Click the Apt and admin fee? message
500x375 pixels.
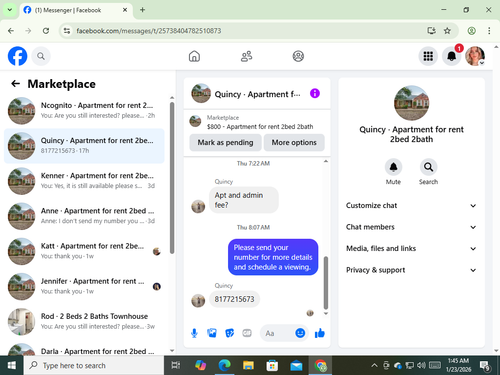point(244,200)
